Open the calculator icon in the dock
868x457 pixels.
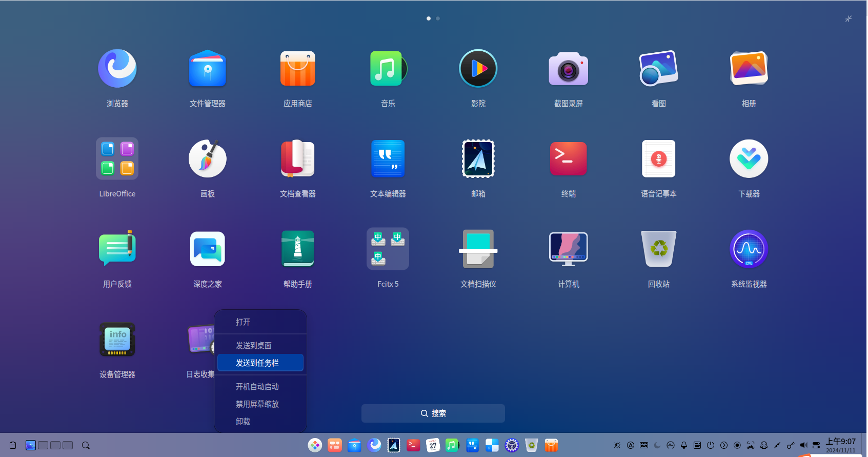pyautogui.click(x=492, y=445)
